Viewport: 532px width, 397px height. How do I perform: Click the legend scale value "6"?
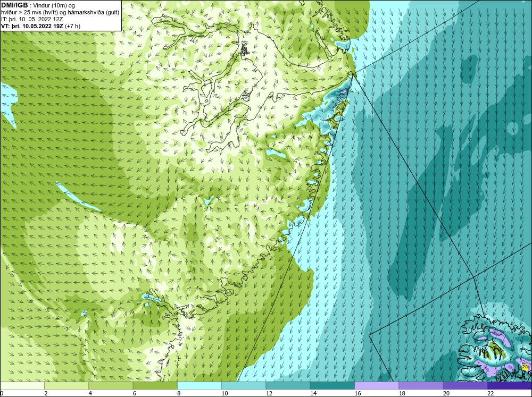point(135,393)
